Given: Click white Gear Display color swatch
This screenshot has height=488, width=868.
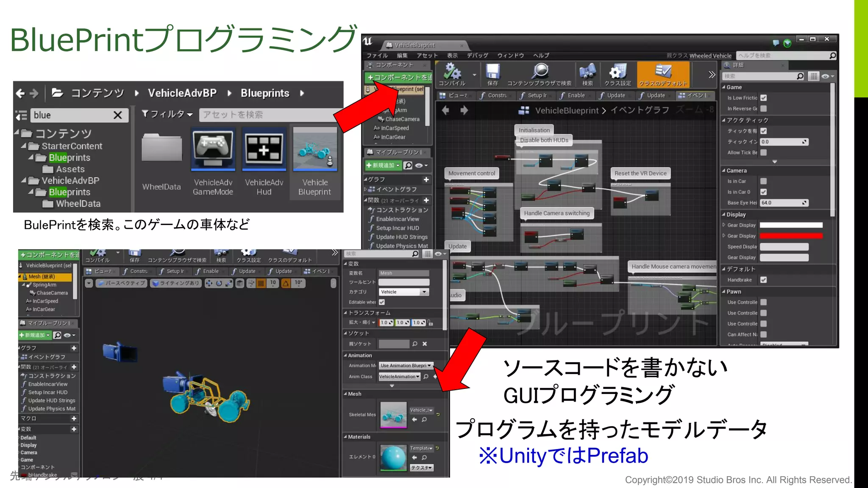Looking at the screenshot, I should [791, 225].
